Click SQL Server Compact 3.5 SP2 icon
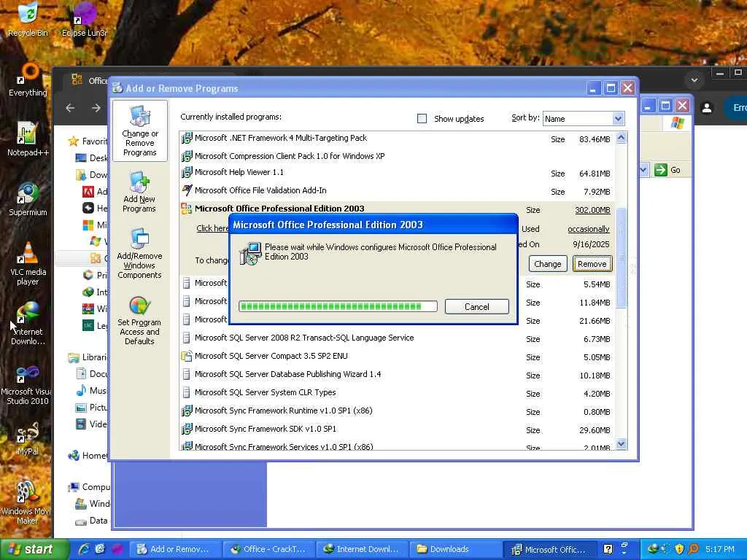The image size is (747, 560). (187, 356)
